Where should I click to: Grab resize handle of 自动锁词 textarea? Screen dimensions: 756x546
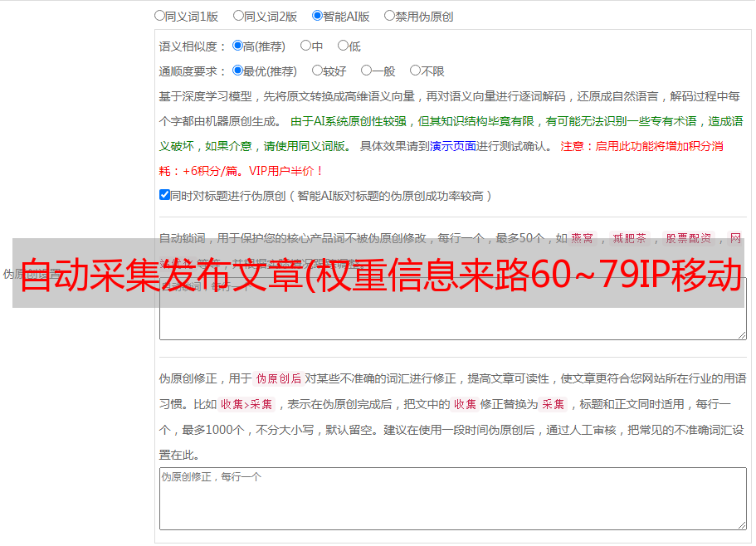[x=742, y=335]
